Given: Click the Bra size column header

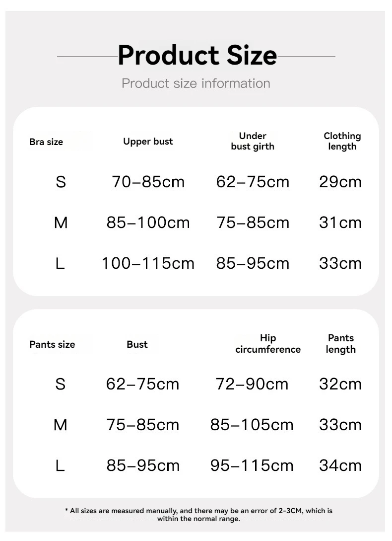Looking at the screenshot, I should coord(46,142).
